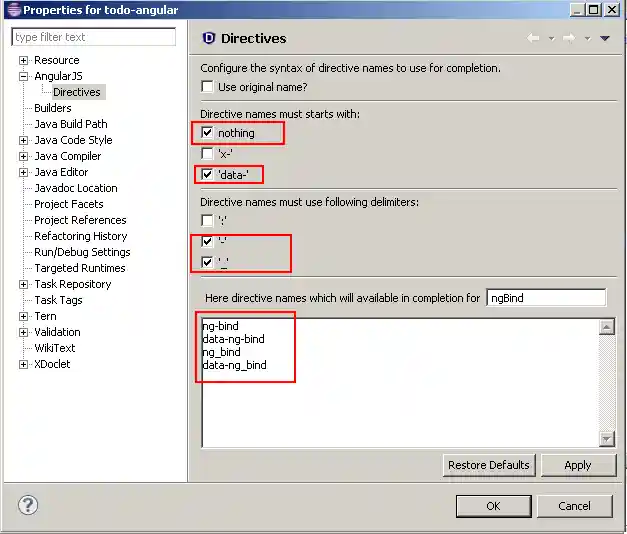Open Java Build Path page
The height and width of the screenshot is (534, 627).
click(71, 124)
